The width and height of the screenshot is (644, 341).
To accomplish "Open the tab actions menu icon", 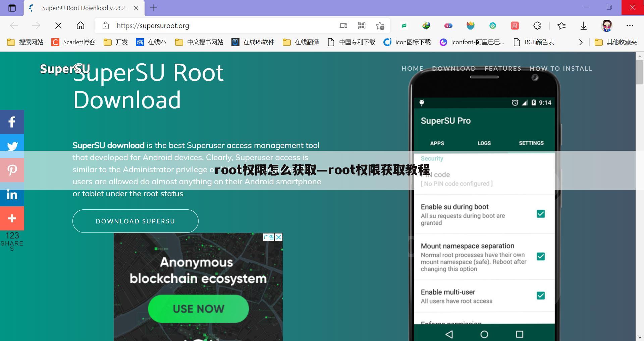I will (12, 8).
